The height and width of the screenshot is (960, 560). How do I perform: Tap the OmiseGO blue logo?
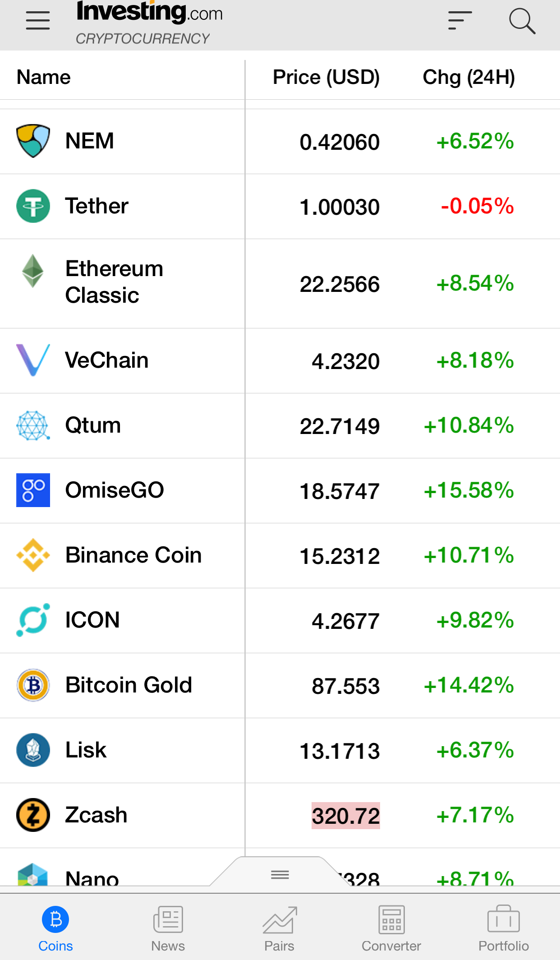(33, 490)
